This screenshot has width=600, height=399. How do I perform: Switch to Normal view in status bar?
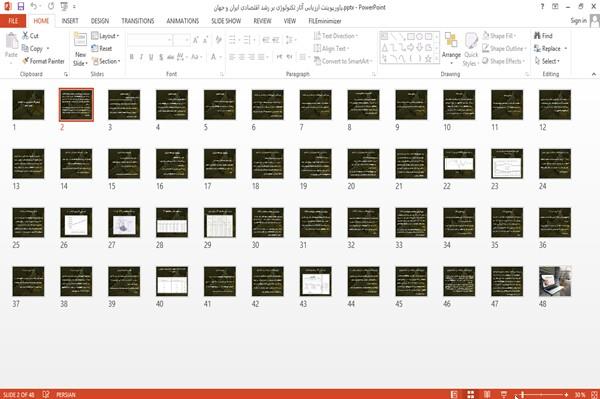coord(454,394)
